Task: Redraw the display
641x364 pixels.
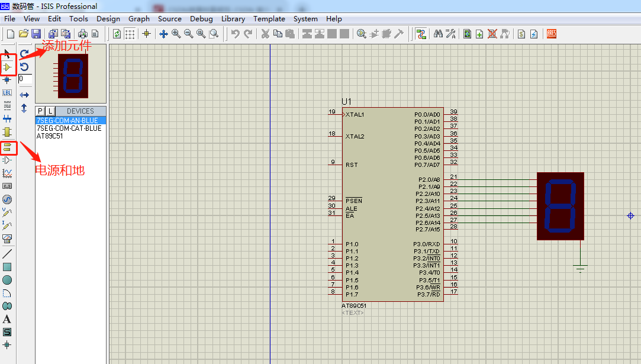Action: click(117, 34)
